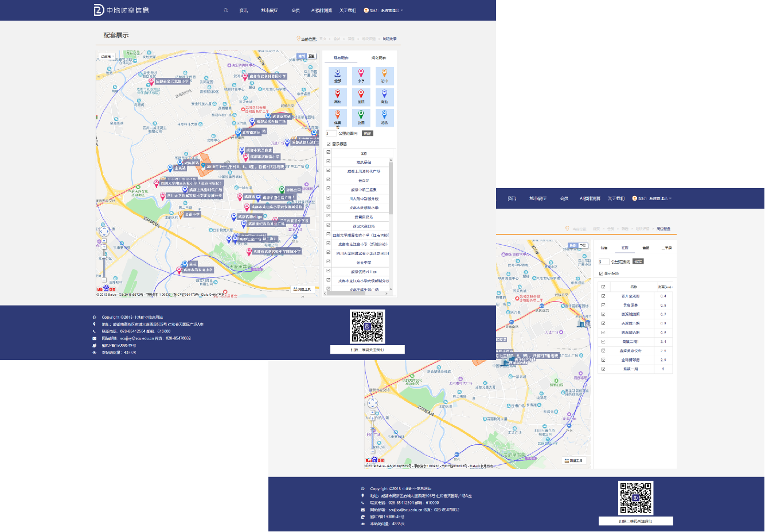Select the 初中 middle school category icon
The image size is (765, 532).
pyautogui.click(x=384, y=76)
